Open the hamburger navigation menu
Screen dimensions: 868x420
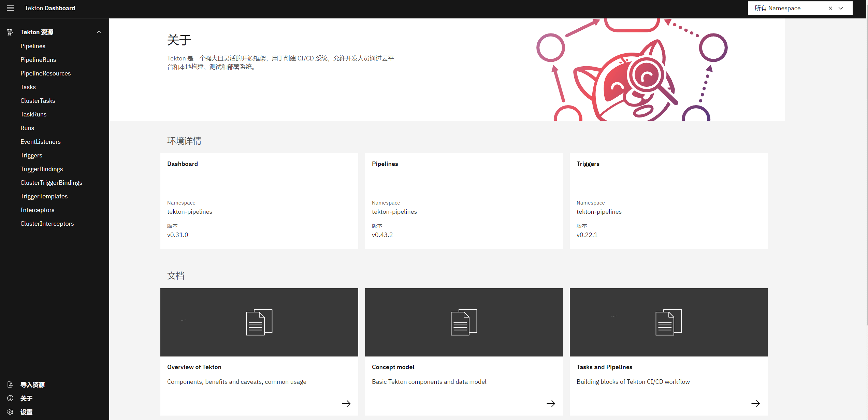pyautogui.click(x=10, y=8)
